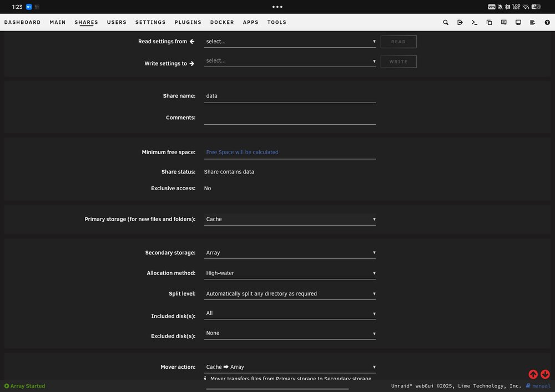Open the web terminal icon
555x392 pixels.
tap(475, 22)
